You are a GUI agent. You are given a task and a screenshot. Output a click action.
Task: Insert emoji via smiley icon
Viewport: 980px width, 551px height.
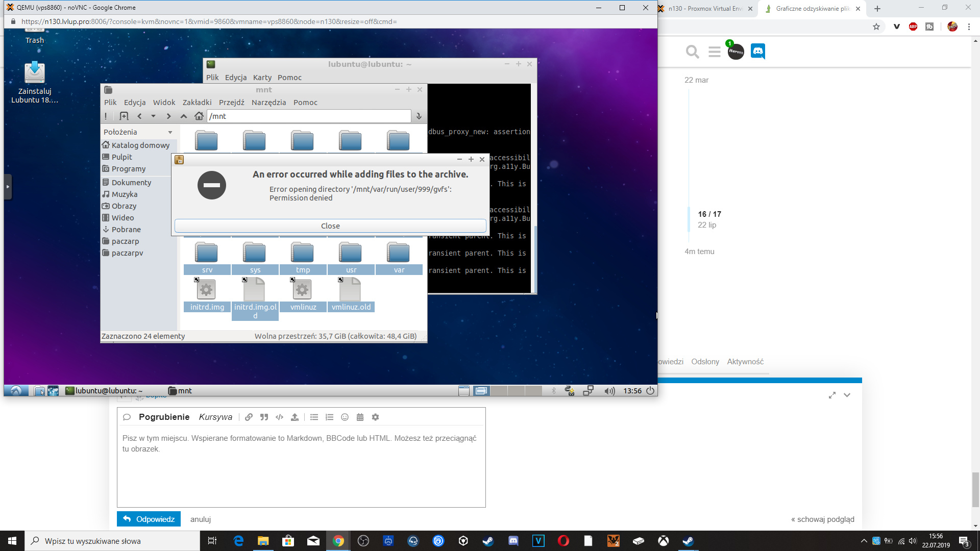[x=345, y=417]
